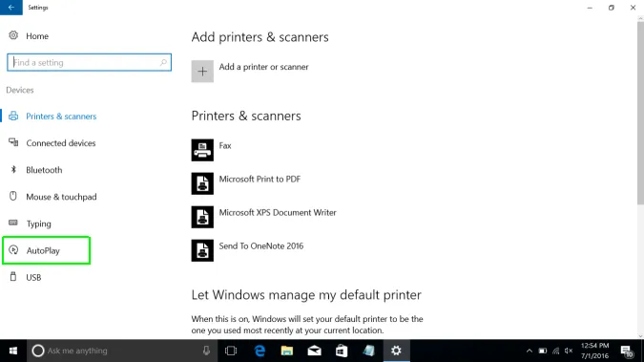
Task: Click the AutoPlay icon in sidebar
Action: (x=13, y=249)
